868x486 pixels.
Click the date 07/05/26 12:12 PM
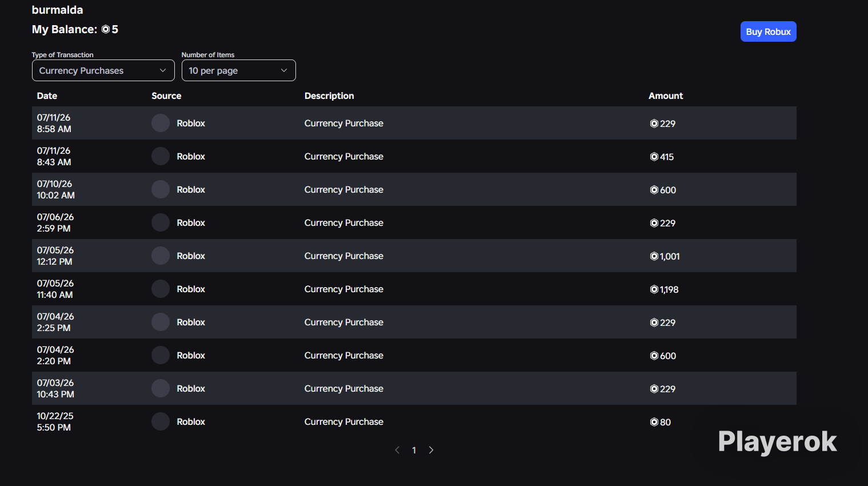(55, 256)
